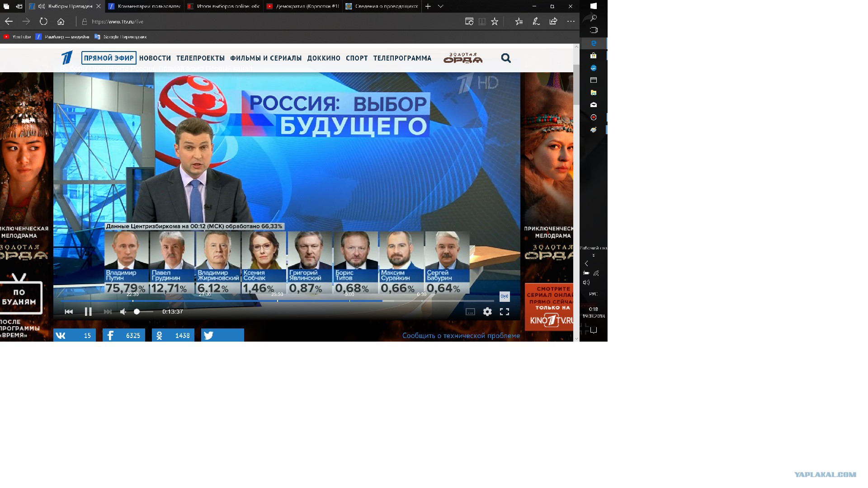Viewport: 868px width, 488px height.
Task: Open File Explorer from the taskbar
Action: point(594,93)
